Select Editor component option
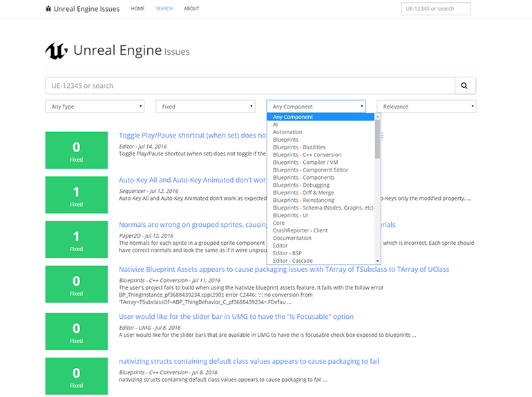The height and width of the screenshot is (397, 532). pyautogui.click(x=321, y=246)
